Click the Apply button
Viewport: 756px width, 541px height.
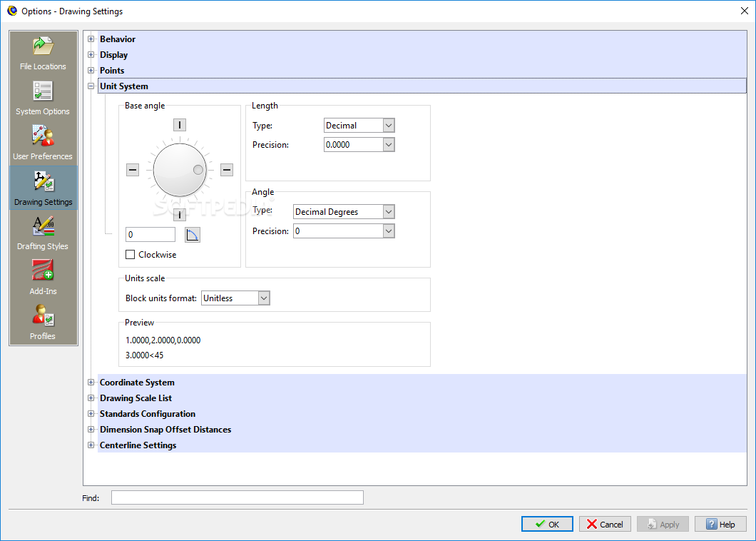[x=663, y=524]
